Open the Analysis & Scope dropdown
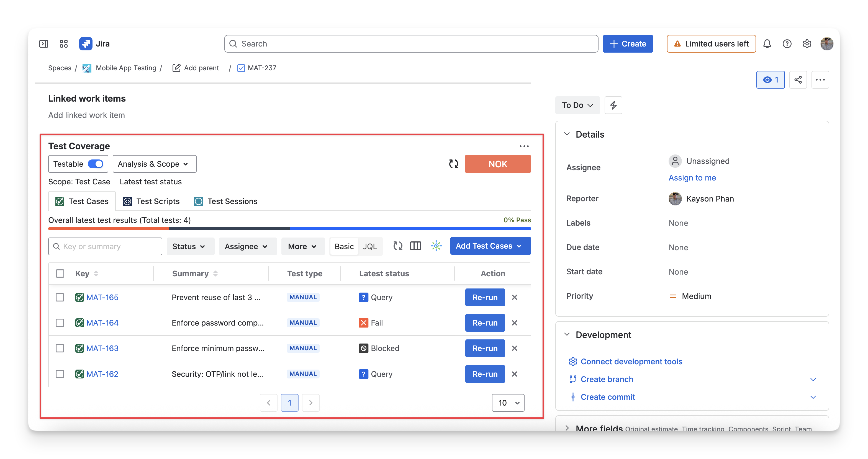The width and height of the screenshot is (868, 459). click(x=154, y=164)
